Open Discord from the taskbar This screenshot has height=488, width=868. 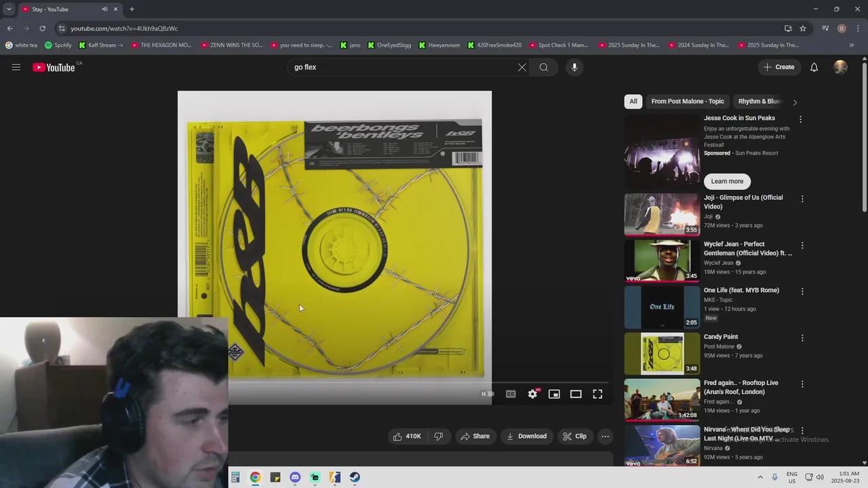click(x=295, y=477)
